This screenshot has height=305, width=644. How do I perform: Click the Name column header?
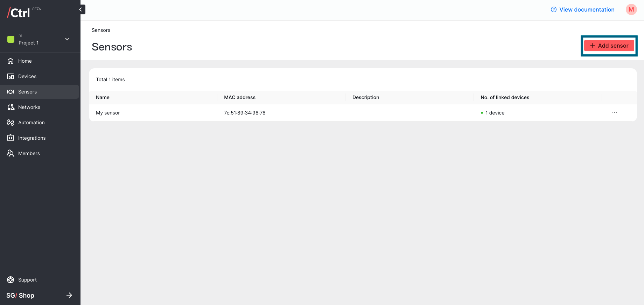point(103,97)
